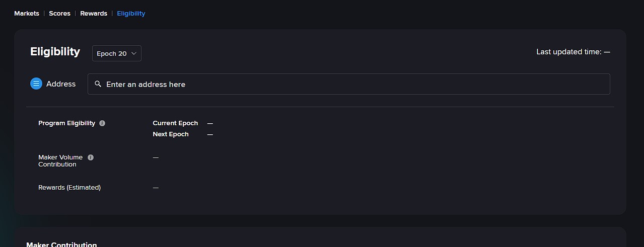Go to the Rewards tab
The image size is (644, 247).
point(94,14)
